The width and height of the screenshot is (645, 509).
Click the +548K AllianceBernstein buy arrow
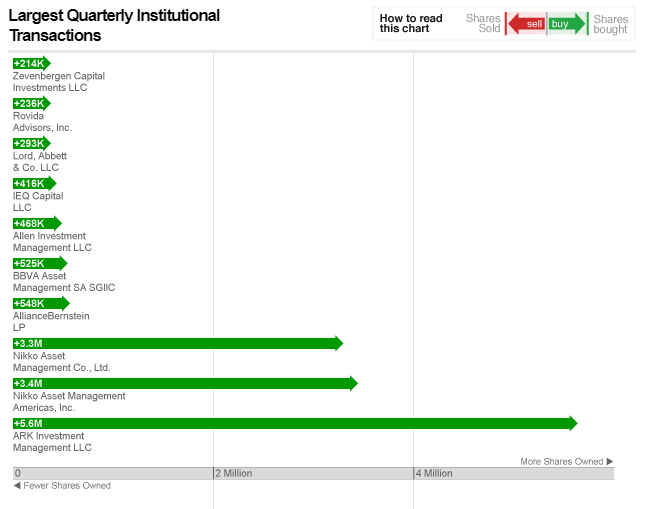coord(41,303)
